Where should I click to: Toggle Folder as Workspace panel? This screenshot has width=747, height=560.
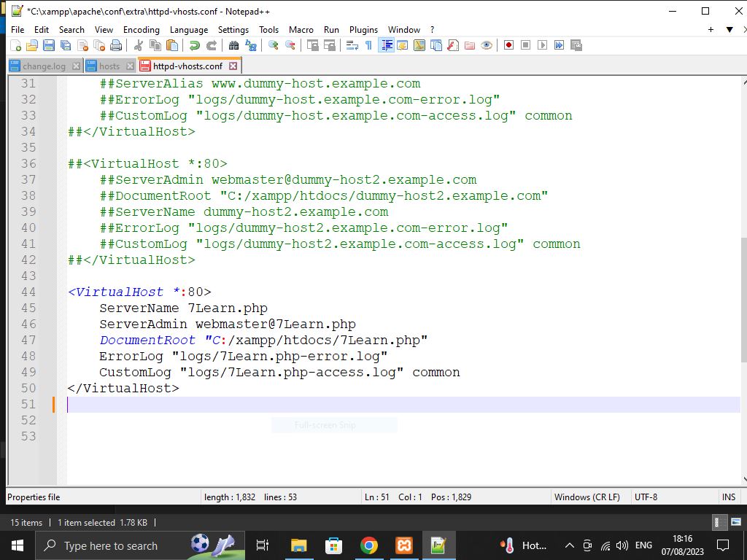470,45
